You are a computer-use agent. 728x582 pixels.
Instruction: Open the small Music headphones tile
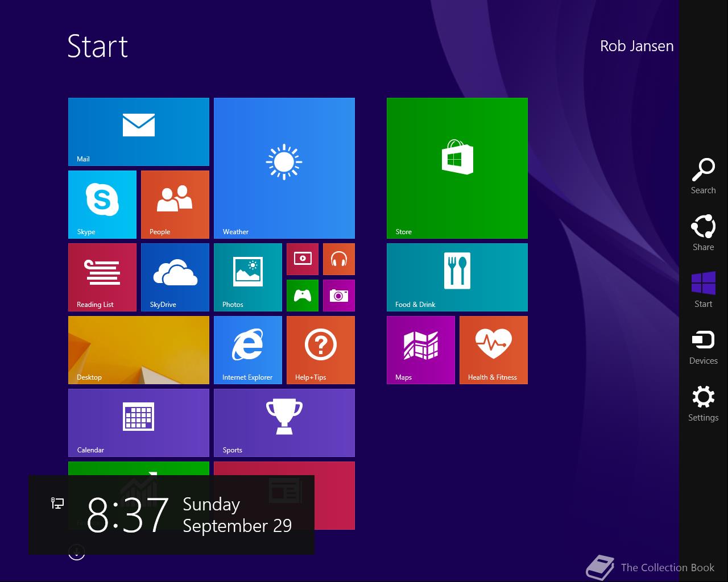[339, 259]
